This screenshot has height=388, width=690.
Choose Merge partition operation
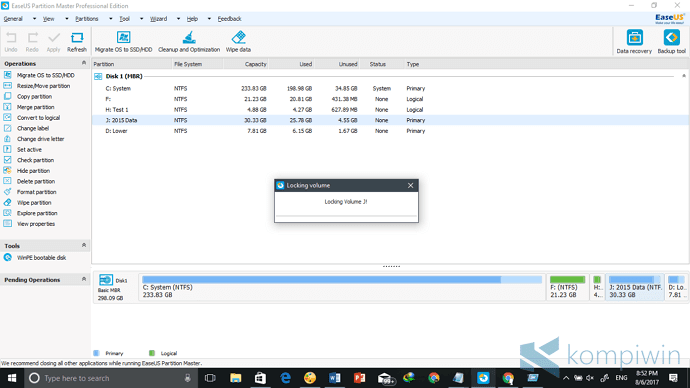[36, 107]
